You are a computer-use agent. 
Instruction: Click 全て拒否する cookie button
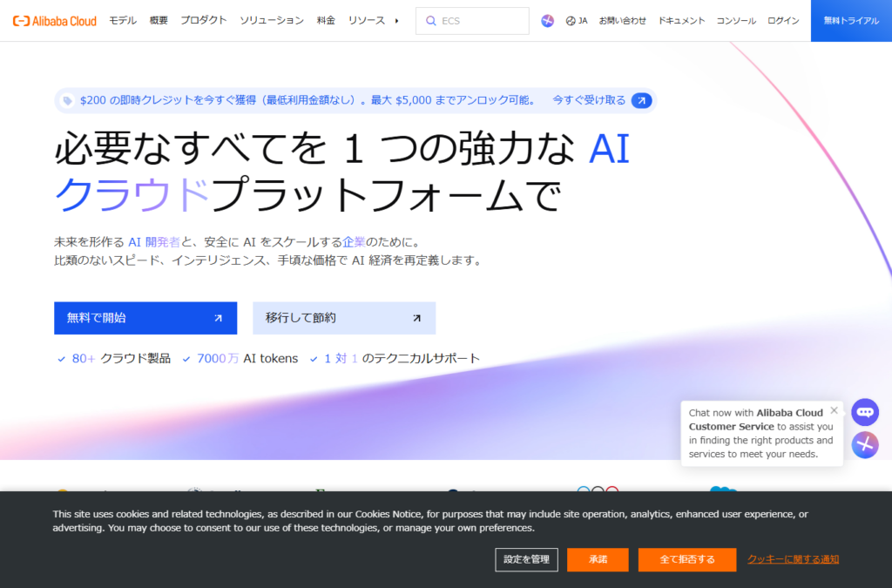click(687, 559)
